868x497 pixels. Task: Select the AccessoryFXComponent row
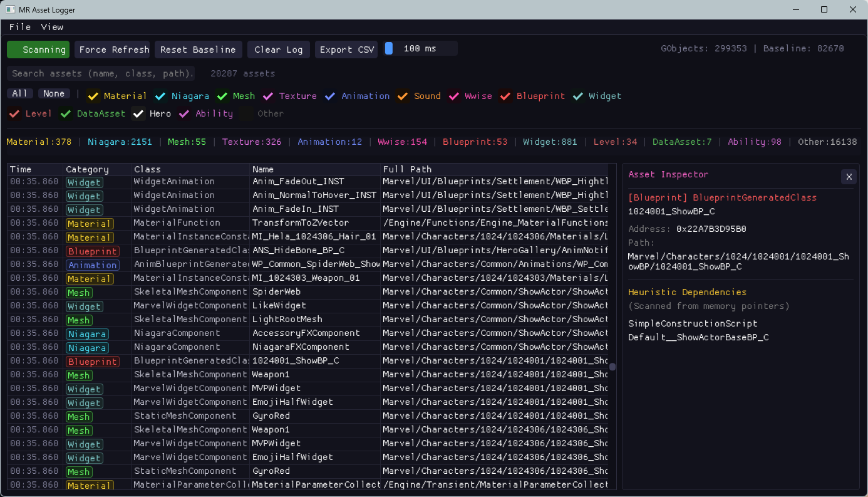[x=307, y=333]
